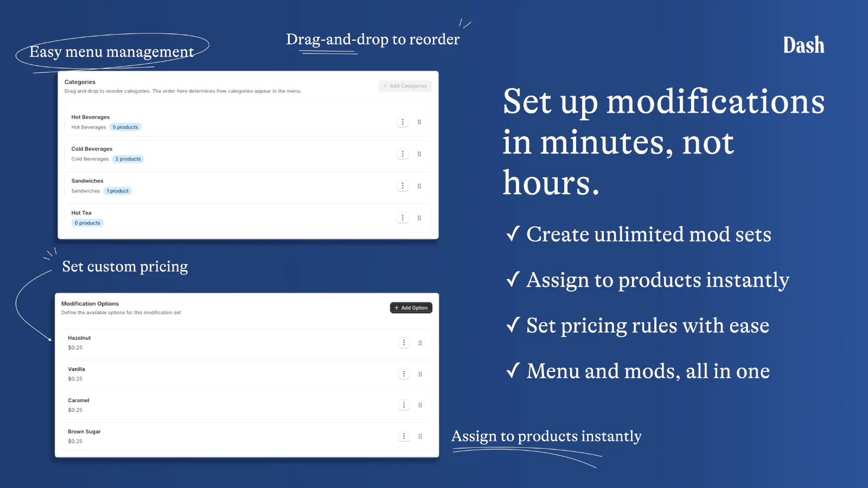Click the 'Drag and drop to reorder categories' description
The height and width of the screenshot is (488, 868).
183,91
